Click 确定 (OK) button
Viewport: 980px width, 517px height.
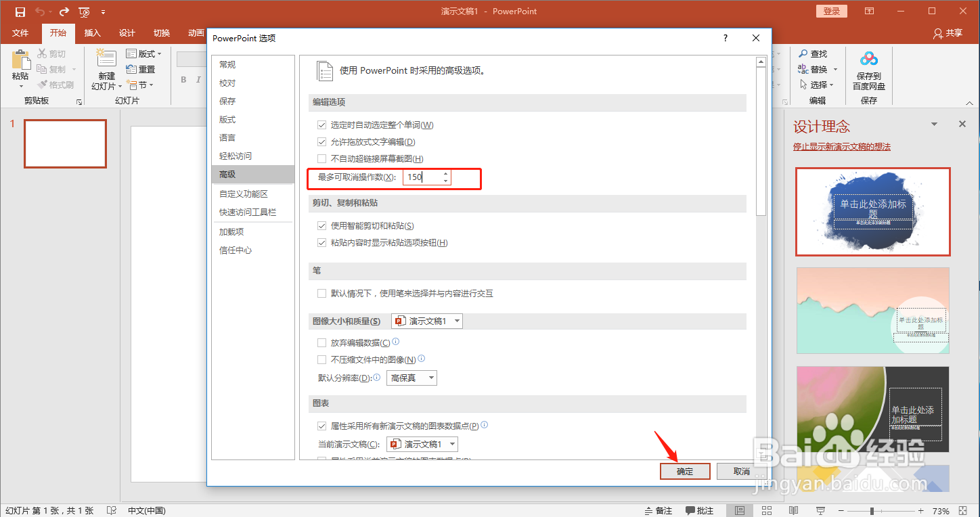pyautogui.click(x=685, y=471)
